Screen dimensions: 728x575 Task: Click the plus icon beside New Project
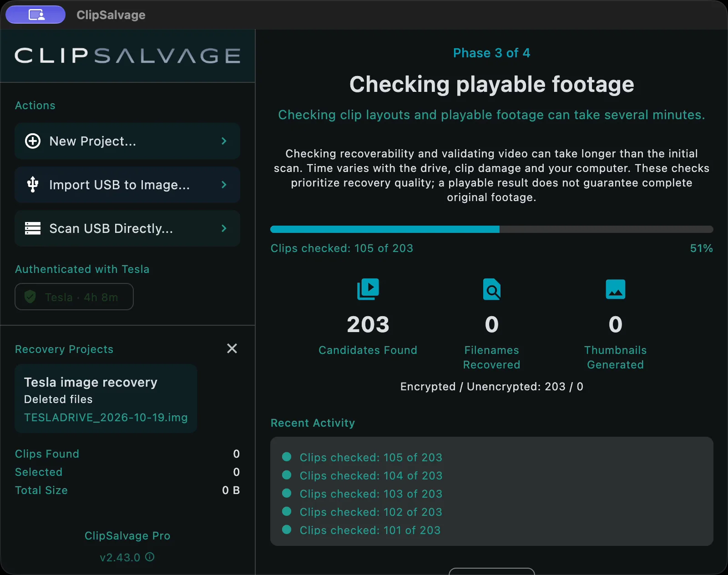[x=33, y=141]
